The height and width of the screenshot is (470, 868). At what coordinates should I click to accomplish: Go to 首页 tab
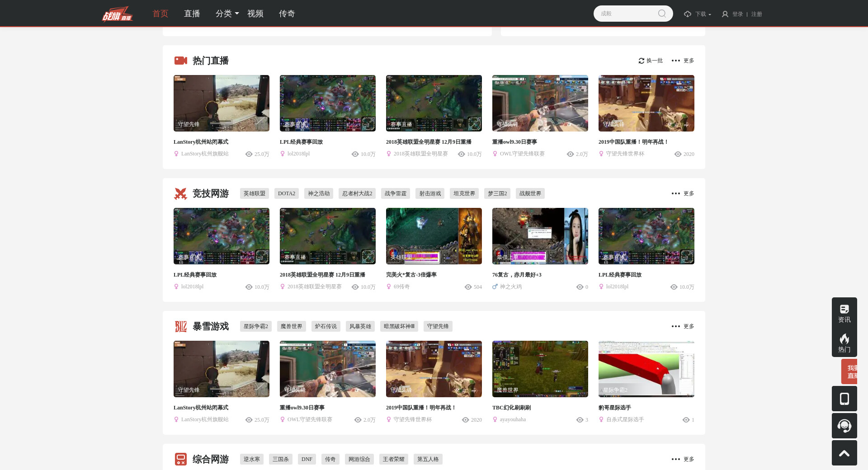coord(160,14)
